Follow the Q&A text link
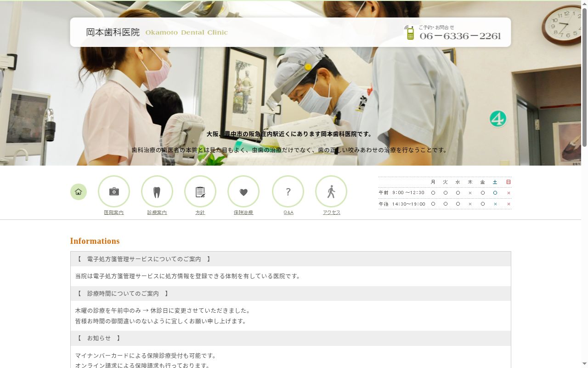 point(288,213)
